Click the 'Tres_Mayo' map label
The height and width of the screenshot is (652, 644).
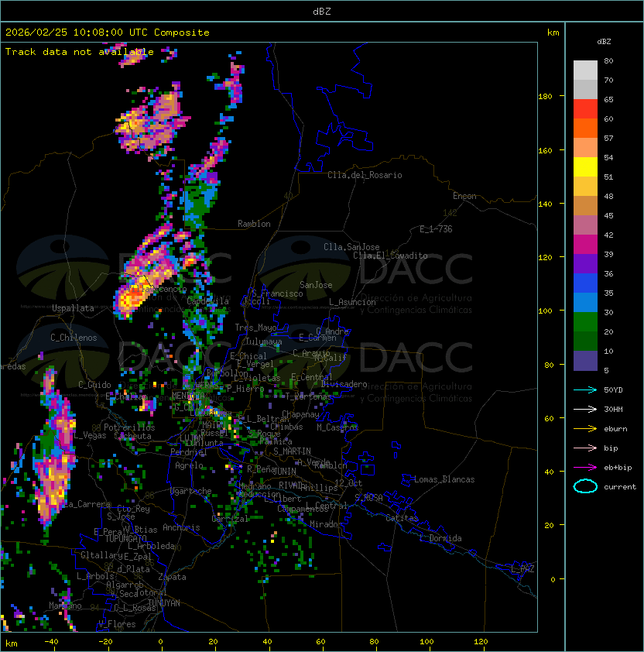pyautogui.click(x=255, y=328)
